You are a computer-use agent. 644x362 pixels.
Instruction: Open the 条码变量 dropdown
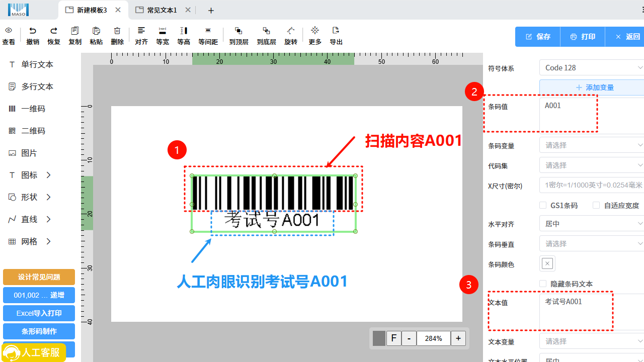point(592,145)
